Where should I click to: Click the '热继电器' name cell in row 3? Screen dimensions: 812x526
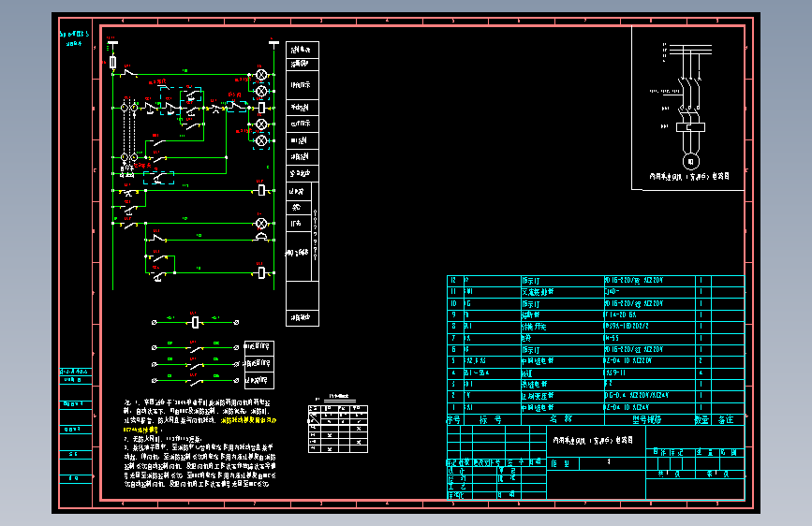click(562, 384)
